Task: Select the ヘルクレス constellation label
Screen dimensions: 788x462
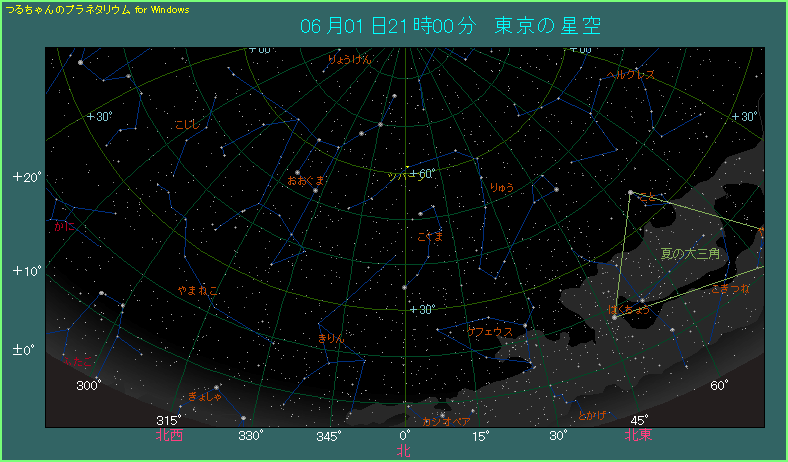Action: click(630, 75)
